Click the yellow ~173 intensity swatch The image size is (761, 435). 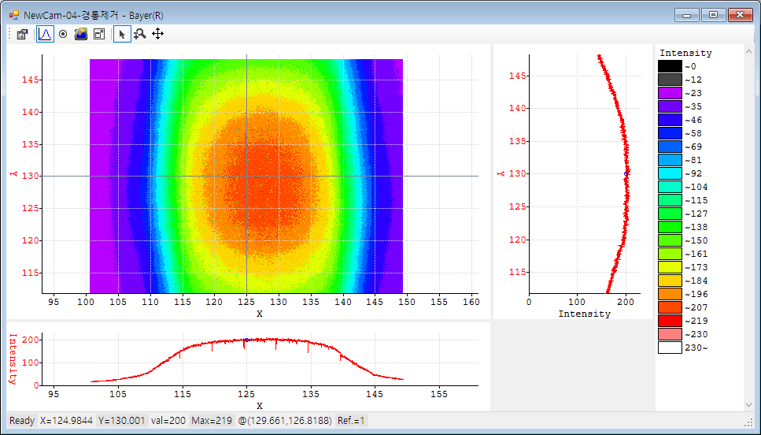[670, 268]
